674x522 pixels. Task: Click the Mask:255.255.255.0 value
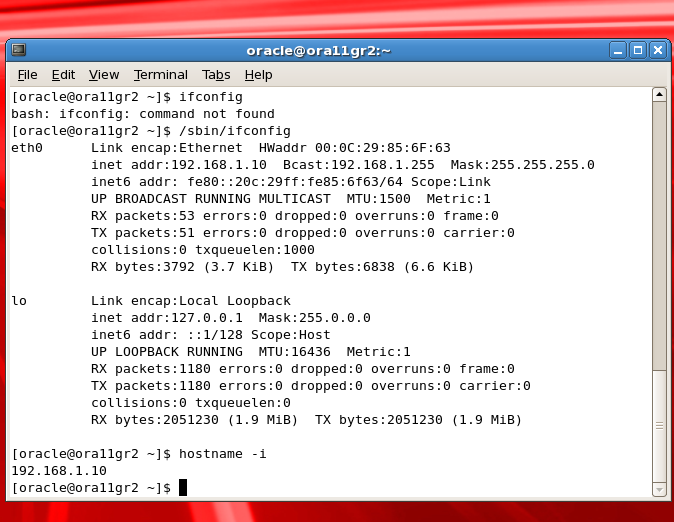(522, 165)
